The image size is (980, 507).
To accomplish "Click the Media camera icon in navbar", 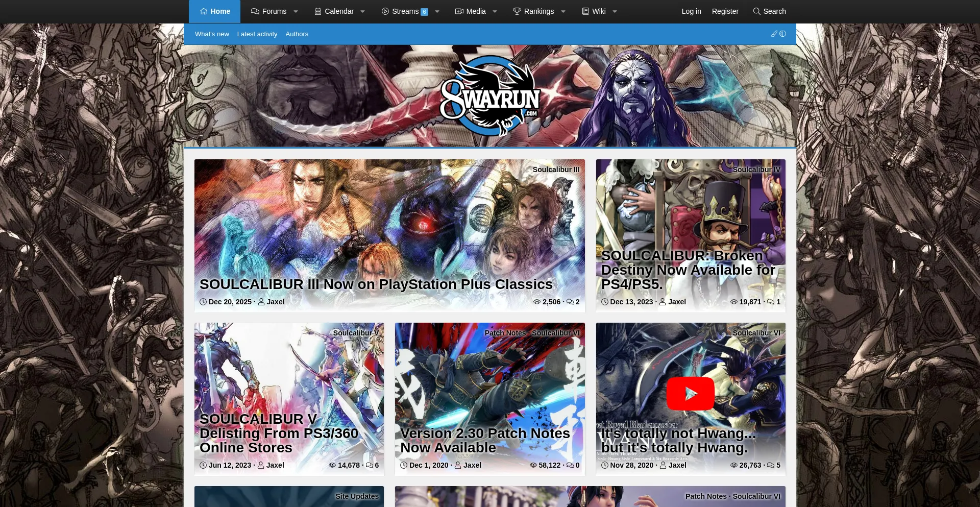I will [459, 11].
